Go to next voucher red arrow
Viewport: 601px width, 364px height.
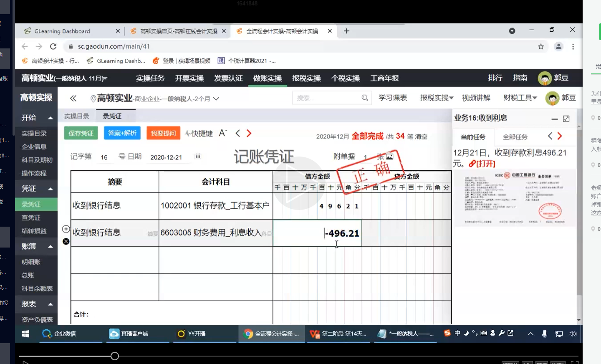pos(249,133)
